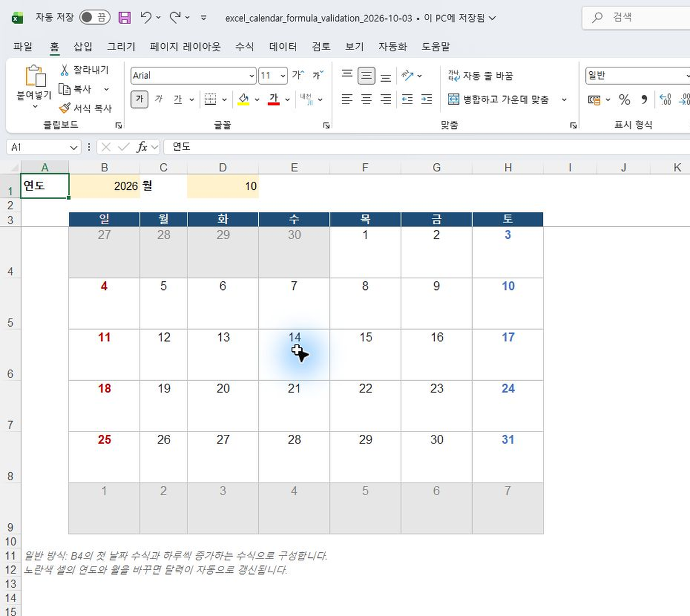
Task: Click the 검색 search box
Action: [x=637, y=18]
